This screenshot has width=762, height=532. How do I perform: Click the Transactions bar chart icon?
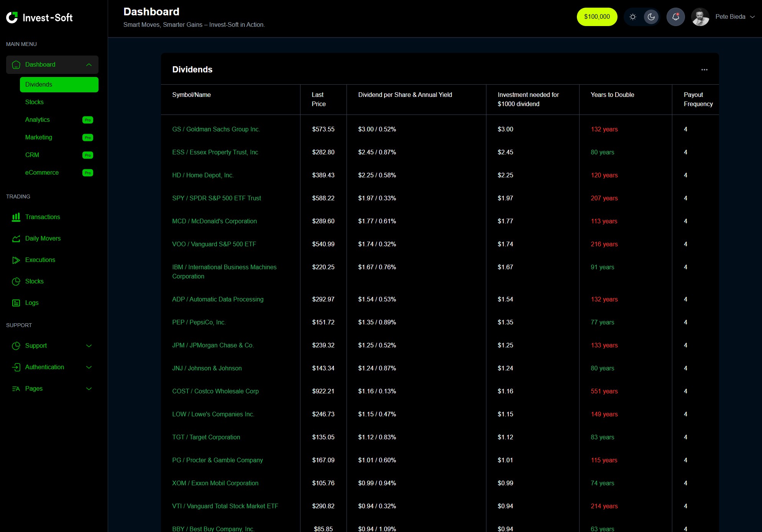pos(16,217)
